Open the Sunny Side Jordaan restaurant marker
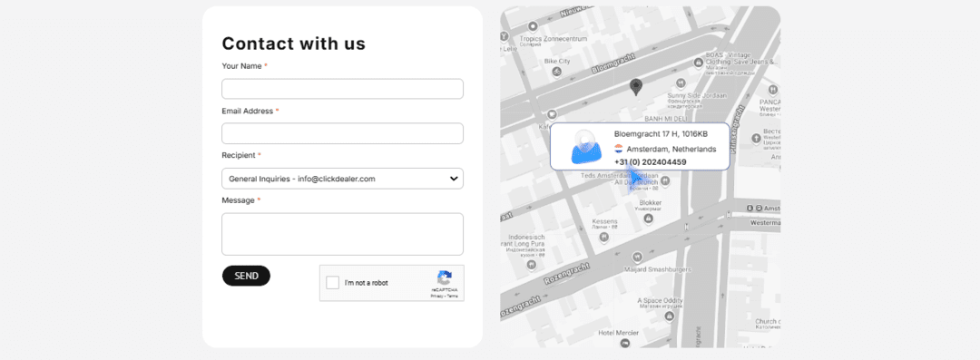980x360 pixels. tap(680, 83)
